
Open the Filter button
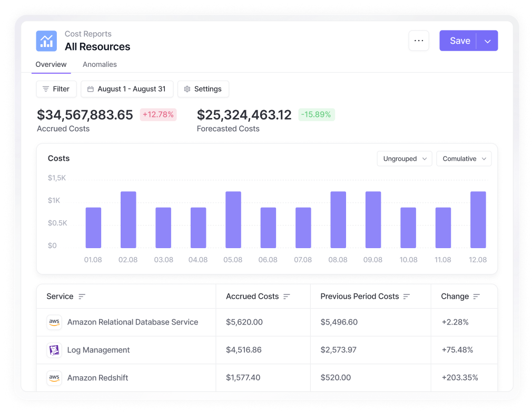56,89
